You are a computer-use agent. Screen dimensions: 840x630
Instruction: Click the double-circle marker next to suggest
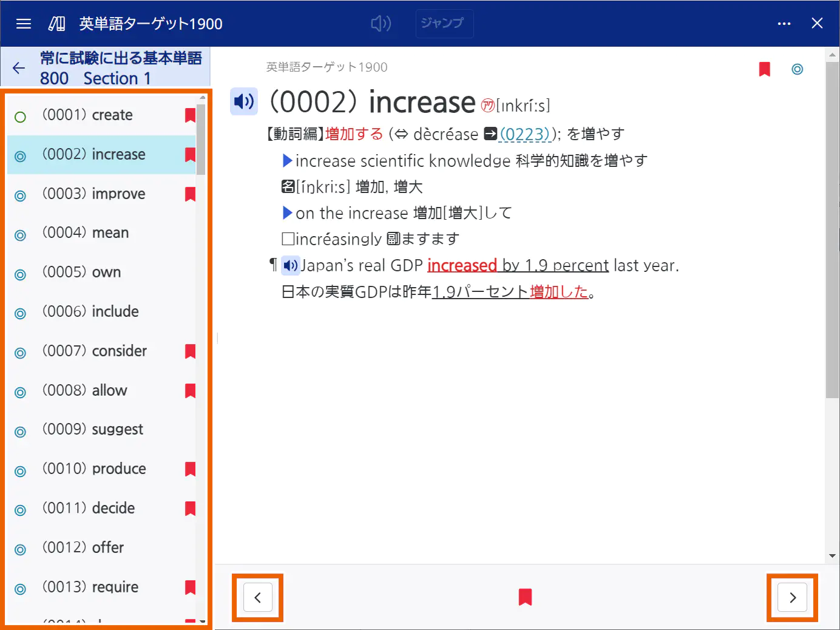[x=20, y=432]
